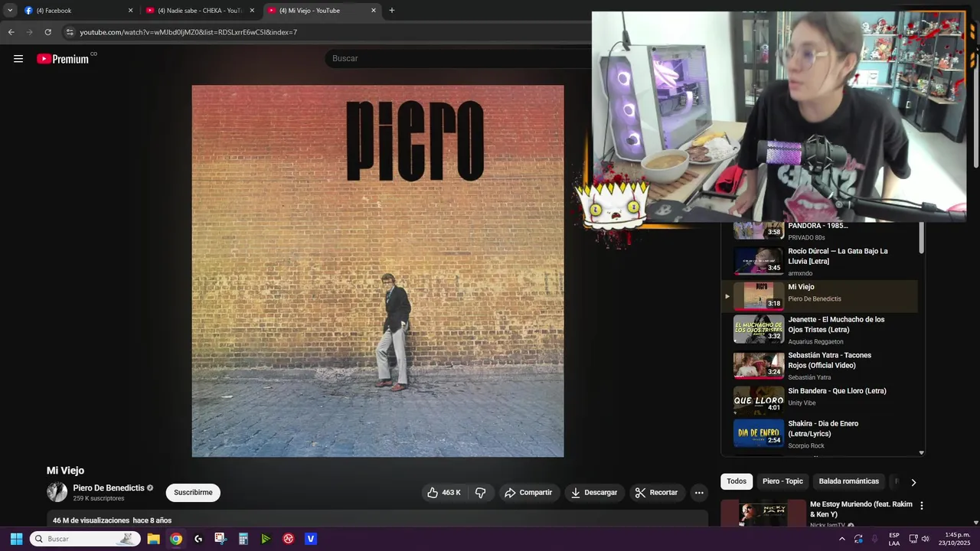Open the blue V taskbar app
The height and width of the screenshot is (551, 980).
pos(311,539)
